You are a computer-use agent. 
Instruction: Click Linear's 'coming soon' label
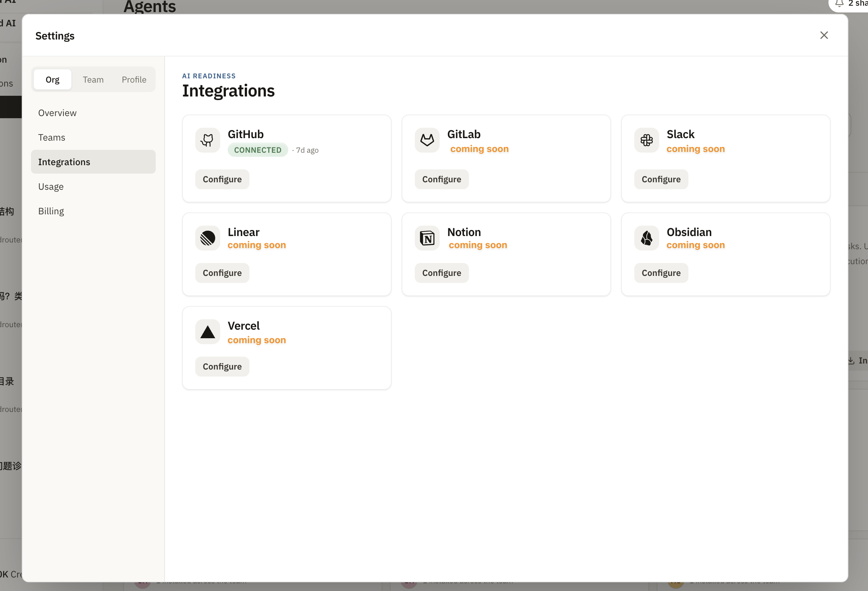point(257,245)
